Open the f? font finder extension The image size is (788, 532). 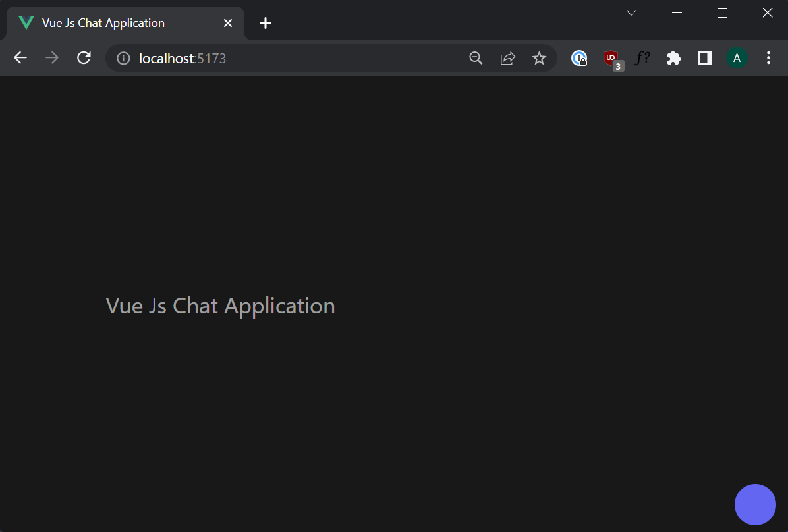642,59
